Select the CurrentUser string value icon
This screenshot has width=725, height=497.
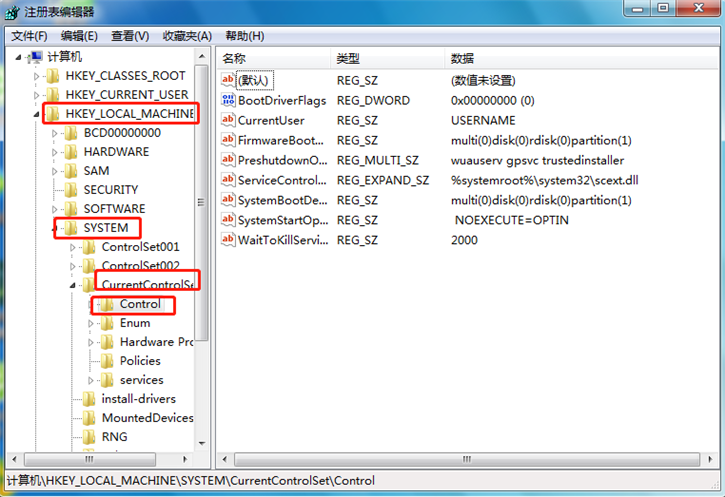pyautogui.click(x=227, y=120)
